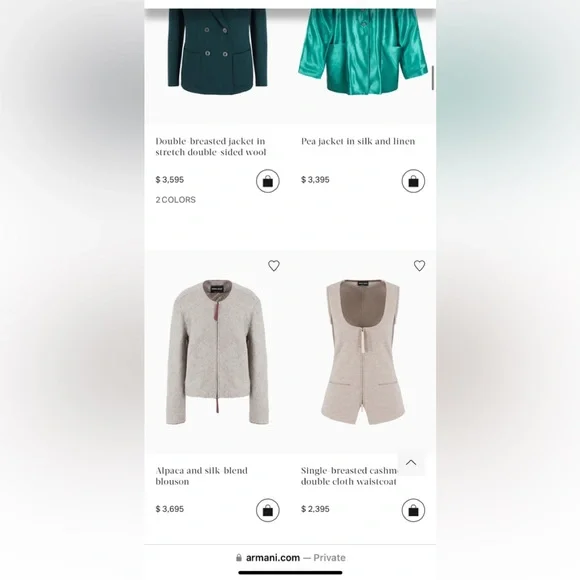Image resolution: width=580 pixels, height=580 pixels.
Task: Open Pea jacket in silk and linen title
Action: pyautogui.click(x=358, y=141)
